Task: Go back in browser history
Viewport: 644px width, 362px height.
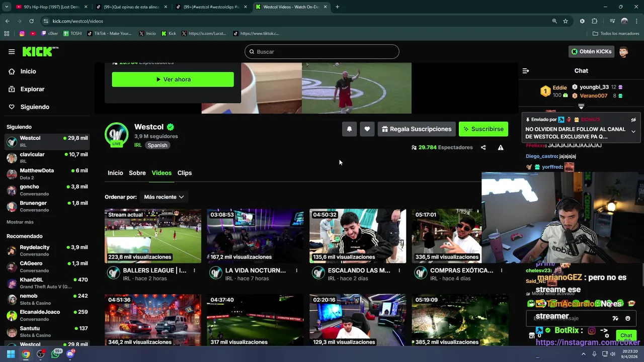Action: point(7,21)
